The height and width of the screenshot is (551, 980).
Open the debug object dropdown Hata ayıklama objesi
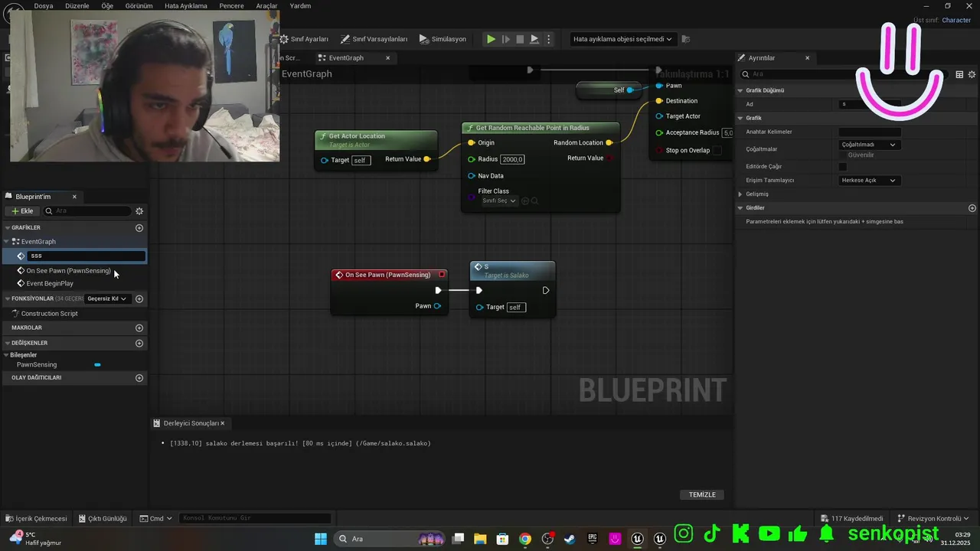tap(622, 39)
